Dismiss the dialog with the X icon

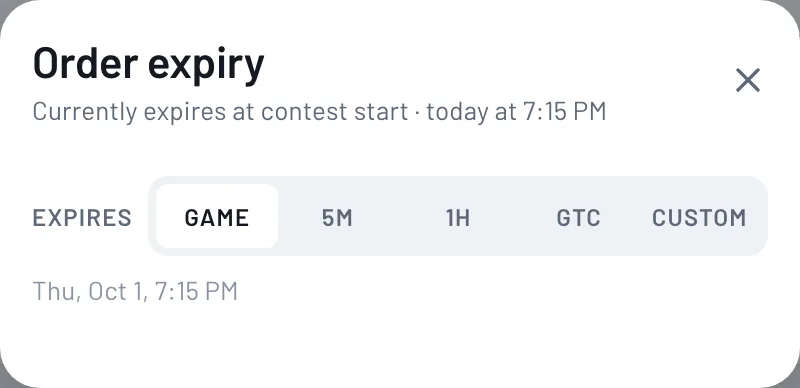[x=748, y=80]
